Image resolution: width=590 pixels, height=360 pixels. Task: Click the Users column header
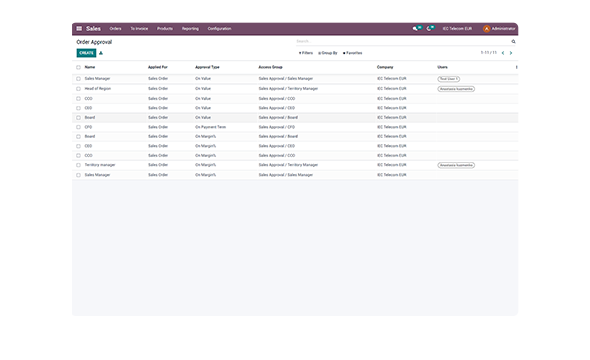(x=442, y=67)
